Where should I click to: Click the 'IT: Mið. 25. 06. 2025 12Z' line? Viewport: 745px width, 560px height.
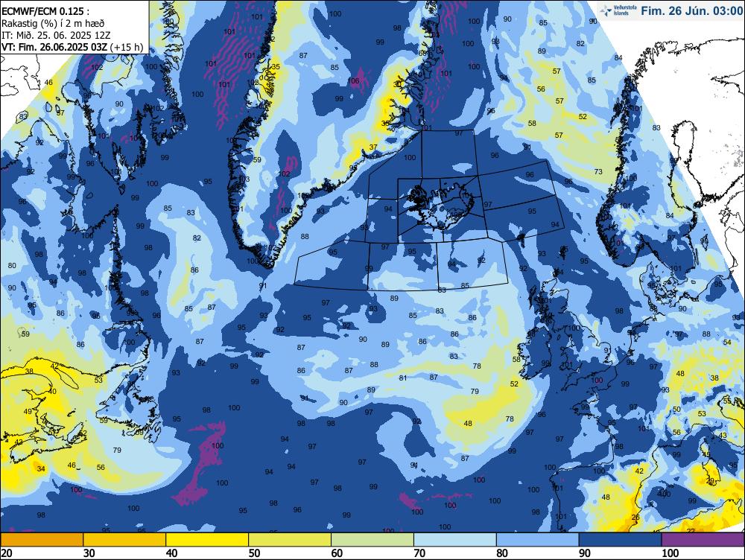click(56, 35)
